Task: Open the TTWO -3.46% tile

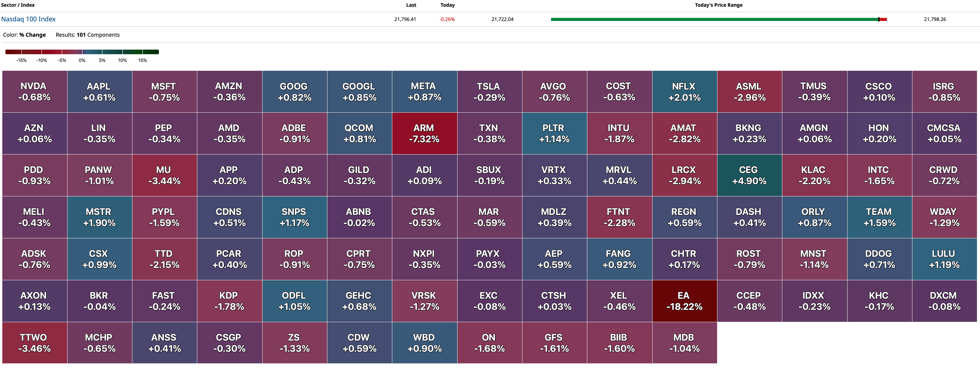Action: click(x=35, y=343)
